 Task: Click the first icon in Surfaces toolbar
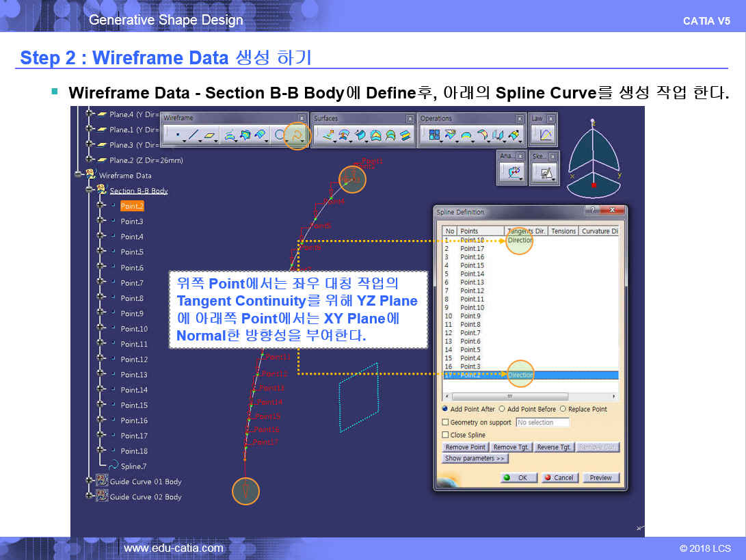tap(328, 135)
